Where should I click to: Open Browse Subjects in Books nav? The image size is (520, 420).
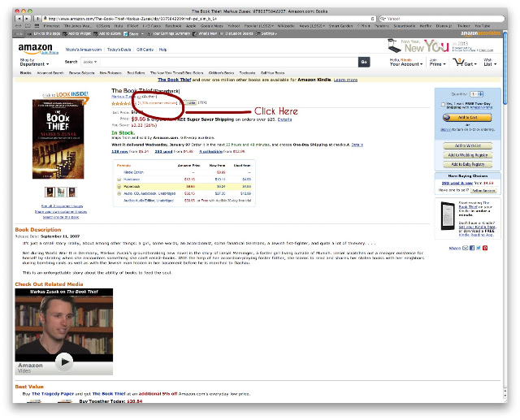(x=81, y=73)
